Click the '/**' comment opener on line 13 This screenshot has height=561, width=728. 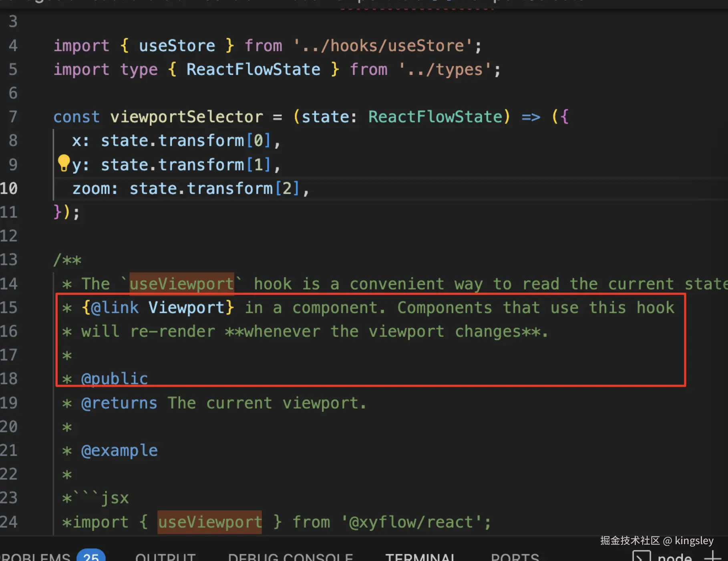67,260
